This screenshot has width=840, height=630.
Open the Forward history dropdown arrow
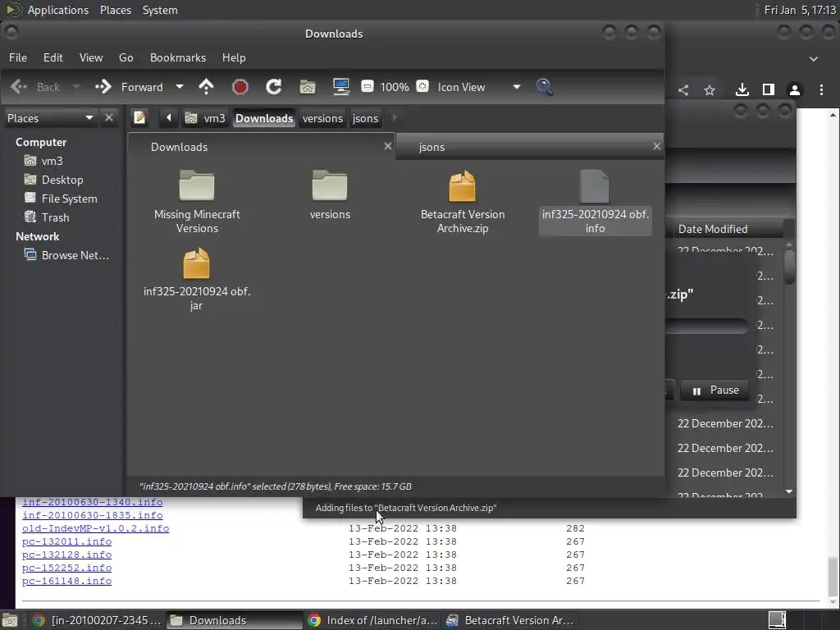180,87
